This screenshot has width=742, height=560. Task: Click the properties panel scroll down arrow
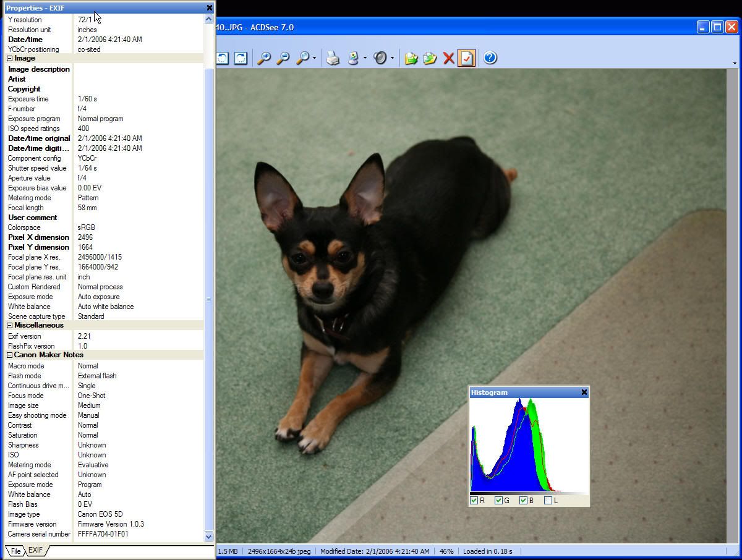(x=208, y=537)
